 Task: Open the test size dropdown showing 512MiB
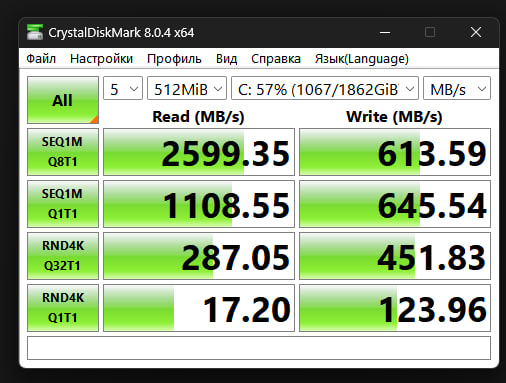coord(187,88)
